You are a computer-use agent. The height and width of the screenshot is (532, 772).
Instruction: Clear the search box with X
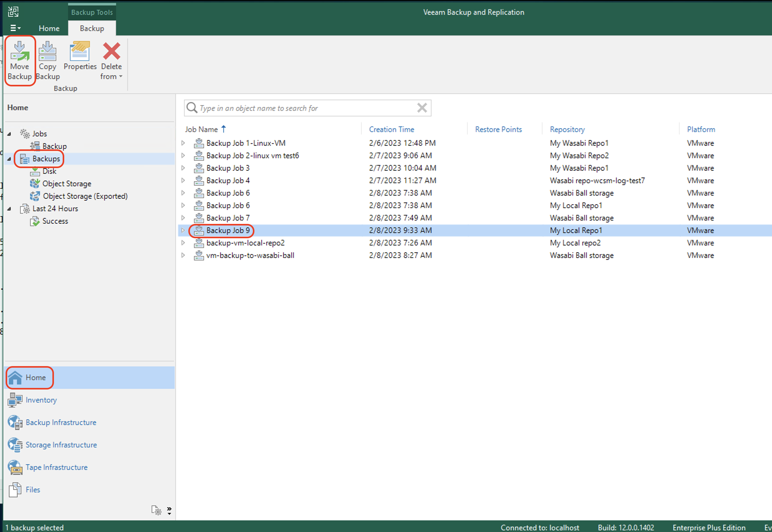click(x=422, y=108)
